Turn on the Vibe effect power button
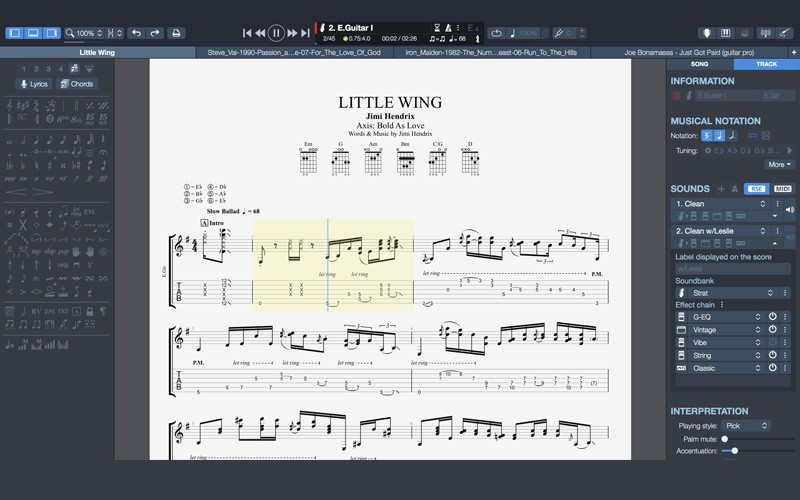This screenshot has width=800, height=500. [x=772, y=342]
